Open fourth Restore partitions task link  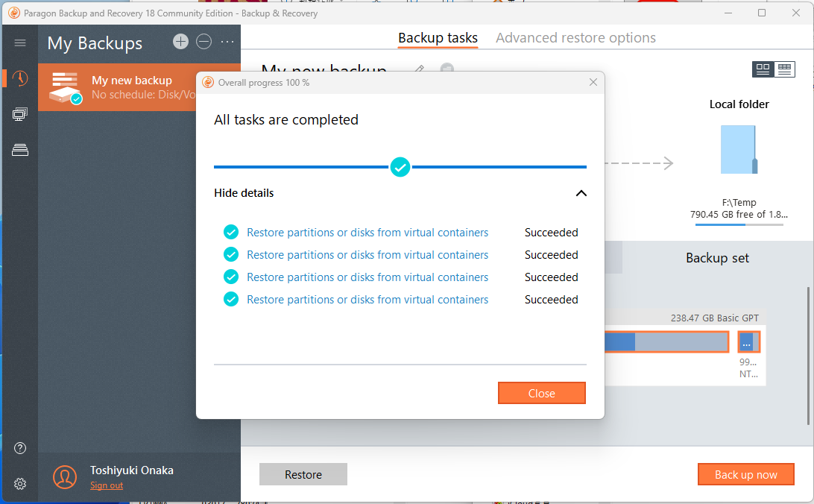[367, 300]
